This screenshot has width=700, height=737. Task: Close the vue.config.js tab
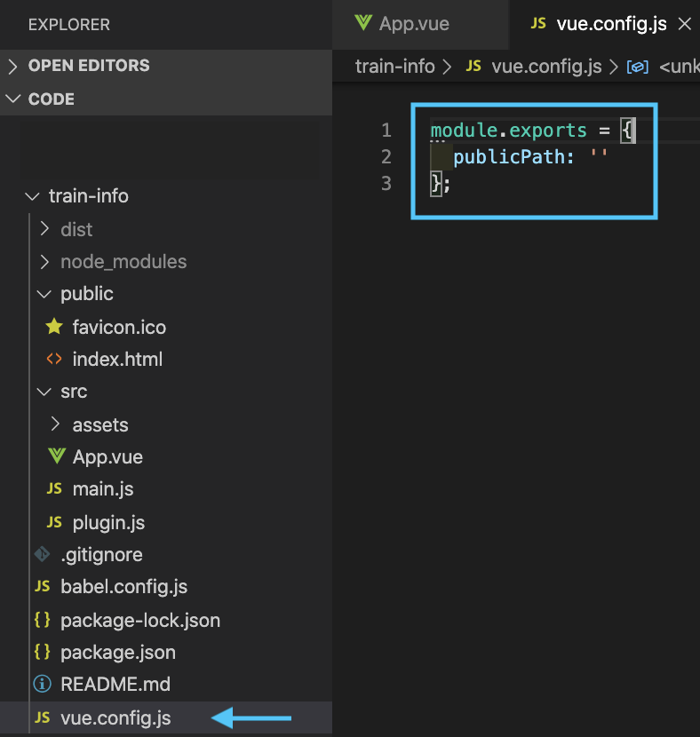tap(685, 24)
